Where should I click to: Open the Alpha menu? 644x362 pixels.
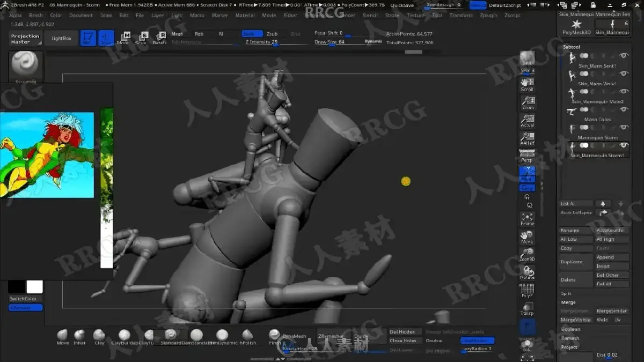[16, 16]
